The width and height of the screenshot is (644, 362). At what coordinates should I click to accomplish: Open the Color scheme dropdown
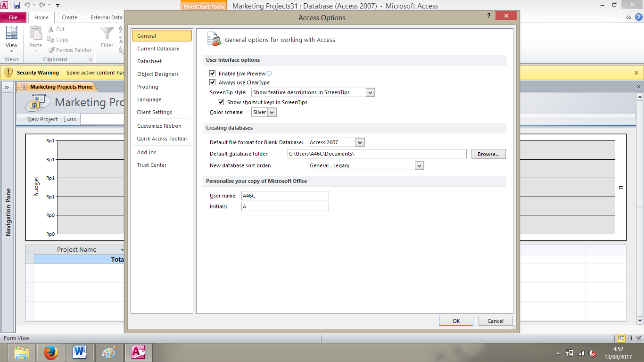pos(272,112)
